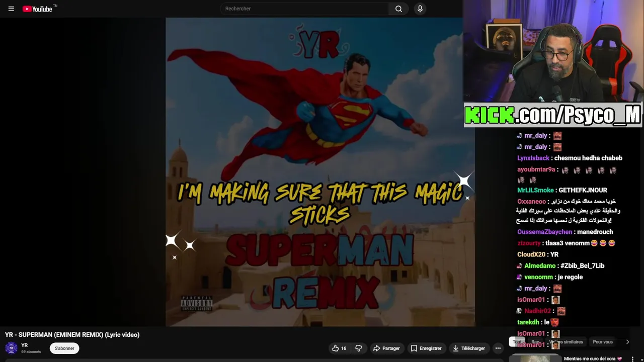Click chat username zizourty
The height and width of the screenshot is (362, 644).
tap(529, 243)
